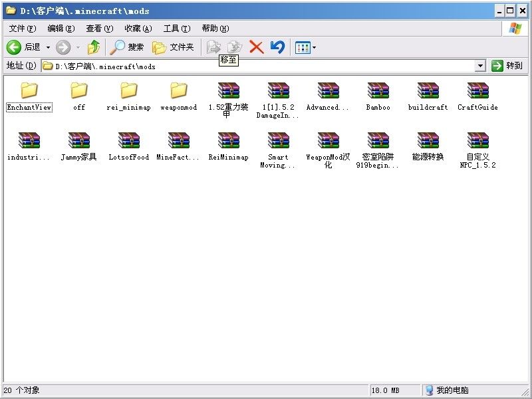Click the green Back (后退) arrow button
Viewport: 532px width, 399px height.
click(14, 47)
